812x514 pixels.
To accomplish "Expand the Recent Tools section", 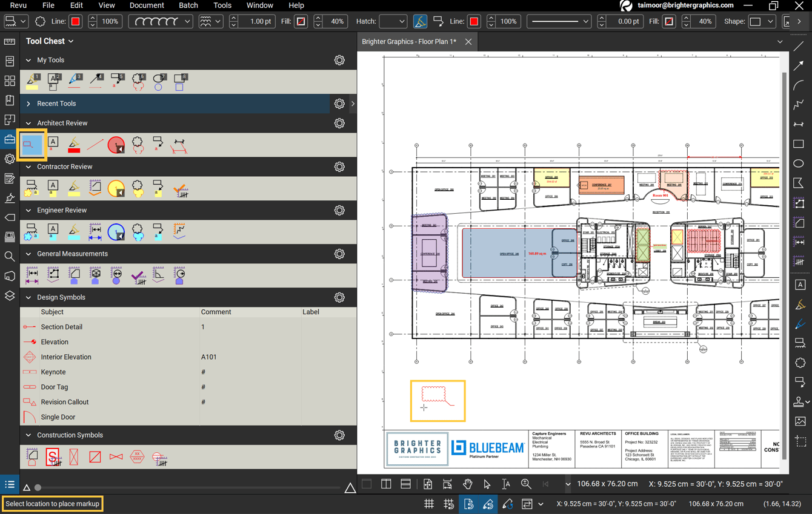I will tap(28, 104).
